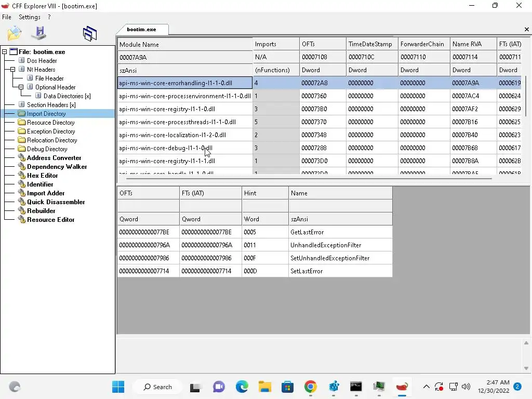The height and width of the screenshot is (399, 532).
Task: Open the Microsoft Store from the taskbar
Action: [x=287, y=387]
